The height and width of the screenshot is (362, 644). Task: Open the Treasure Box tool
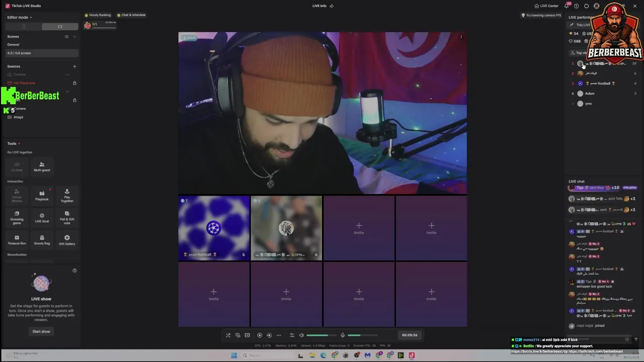click(17, 240)
